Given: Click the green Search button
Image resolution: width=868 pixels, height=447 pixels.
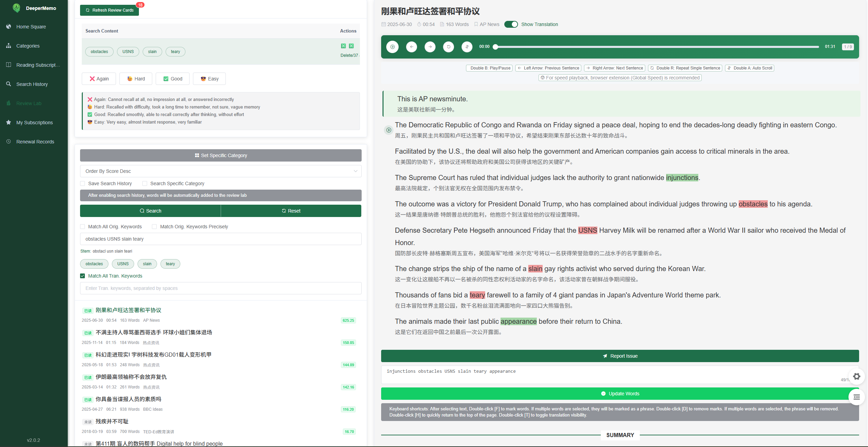Looking at the screenshot, I should coord(150,211).
